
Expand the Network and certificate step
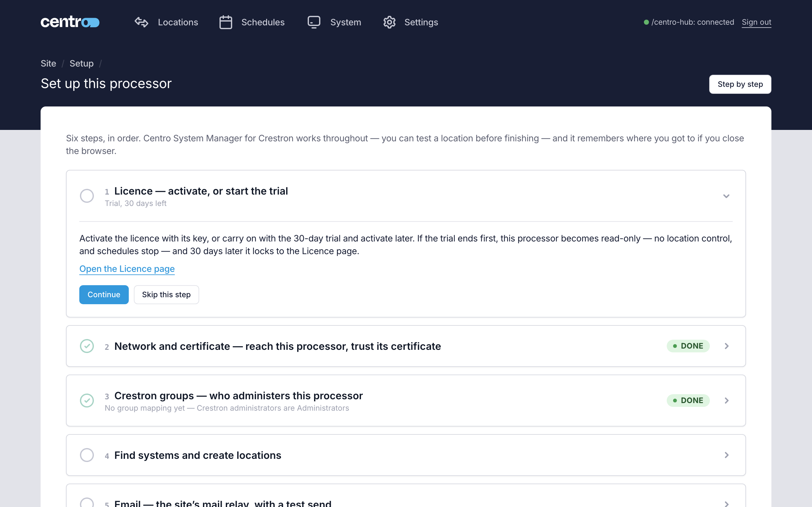[406, 346]
